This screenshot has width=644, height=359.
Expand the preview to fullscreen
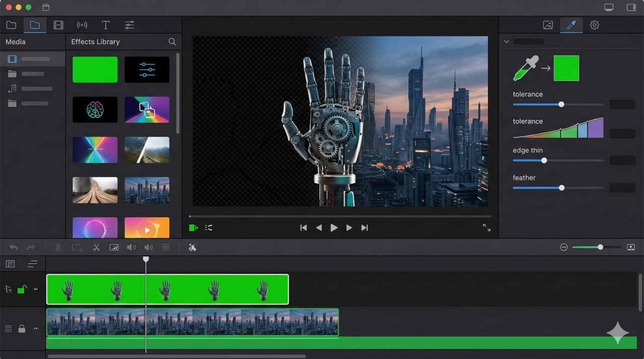tap(487, 228)
